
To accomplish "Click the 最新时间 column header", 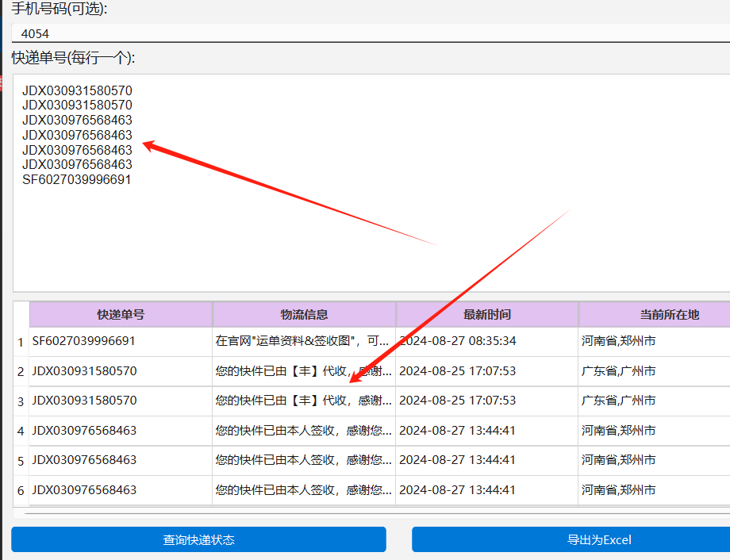I will pos(486,314).
